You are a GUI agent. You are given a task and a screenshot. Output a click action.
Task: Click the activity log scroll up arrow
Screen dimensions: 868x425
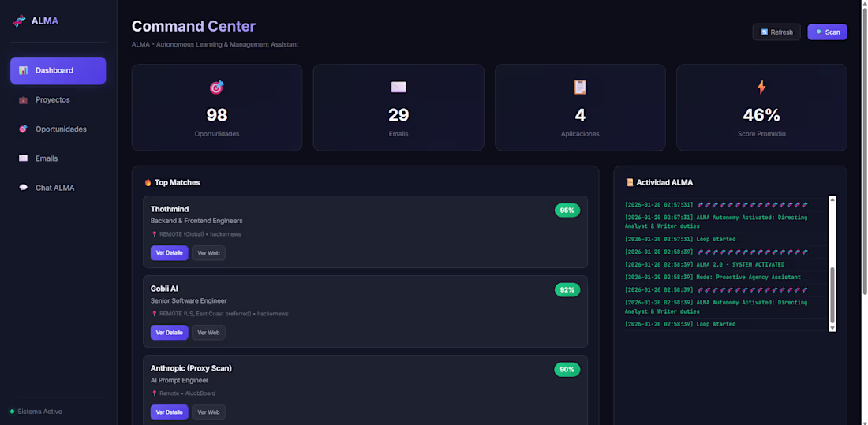click(832, 199)
